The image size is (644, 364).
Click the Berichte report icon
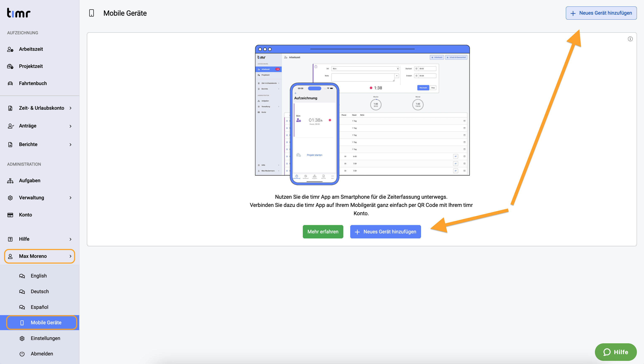pyautogui.click(x=10, y=145)
